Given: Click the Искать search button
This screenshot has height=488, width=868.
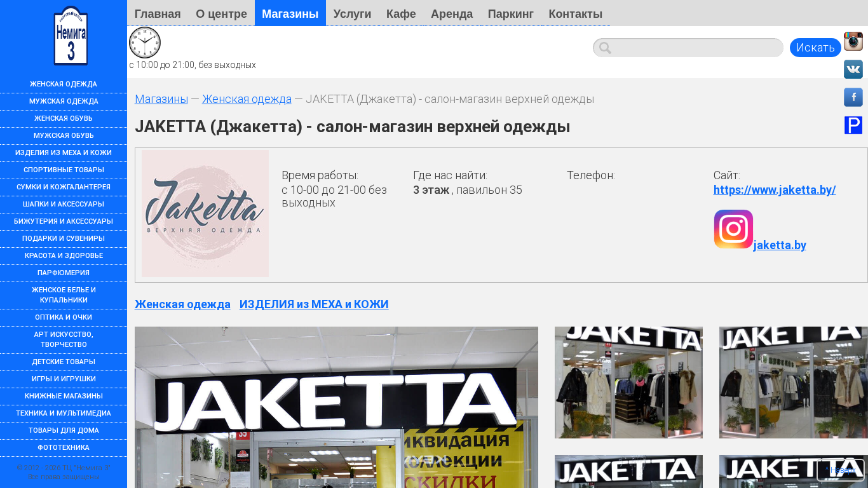Looking at the screenshot, I should tap(815, 48).
